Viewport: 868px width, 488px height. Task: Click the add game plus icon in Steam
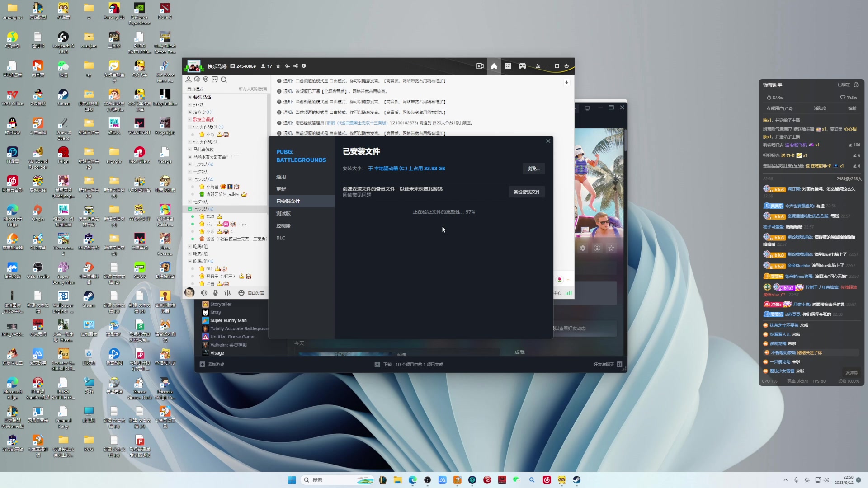click(x=203, y=364)
